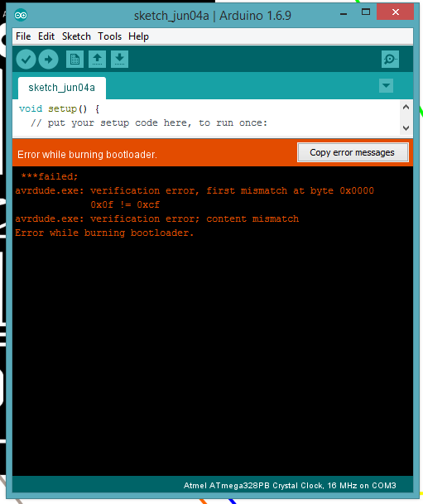Click the Arduino logo in the title bar
Viewport: 423px width, 504px height.
(x=21, y=15)
